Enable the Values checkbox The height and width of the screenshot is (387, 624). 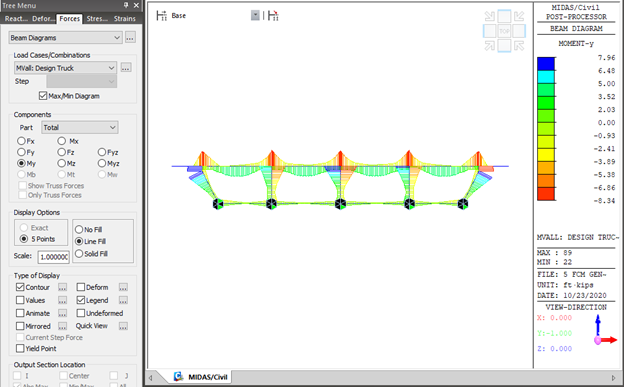tap(20, 300)
